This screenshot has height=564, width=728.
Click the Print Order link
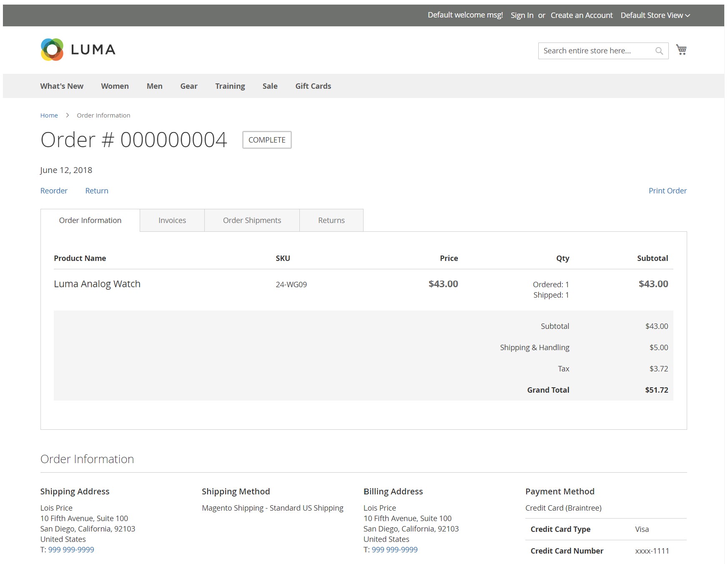tap(668, 191)
